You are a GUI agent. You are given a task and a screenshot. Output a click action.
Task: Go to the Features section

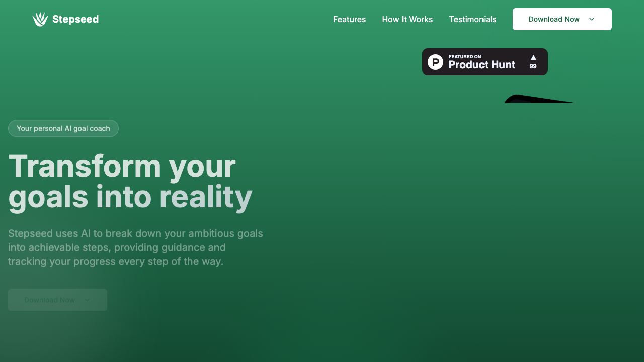click(x=349, y=19)
